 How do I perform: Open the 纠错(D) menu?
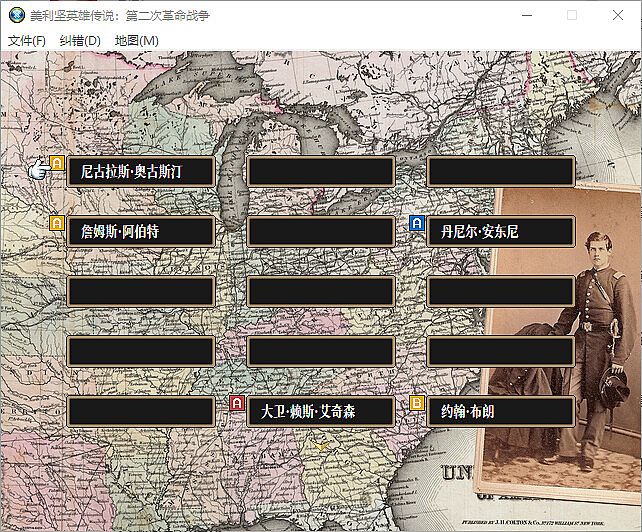80,41
